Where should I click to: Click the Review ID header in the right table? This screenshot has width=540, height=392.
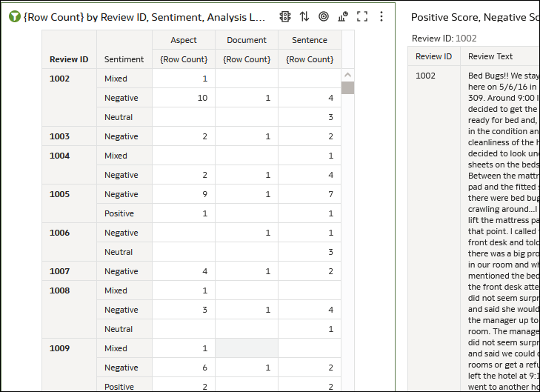pyautogui.click(x=433, y=56)
